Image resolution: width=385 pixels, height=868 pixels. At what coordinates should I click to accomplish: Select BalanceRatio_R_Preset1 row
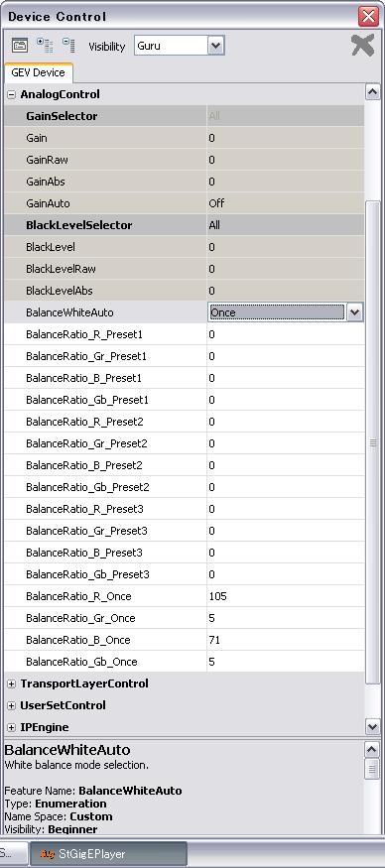(184, 334)
